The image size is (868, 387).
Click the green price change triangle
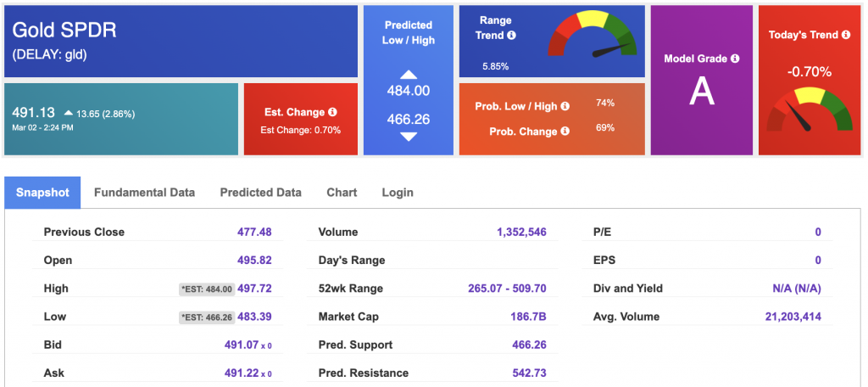point(68,113)
